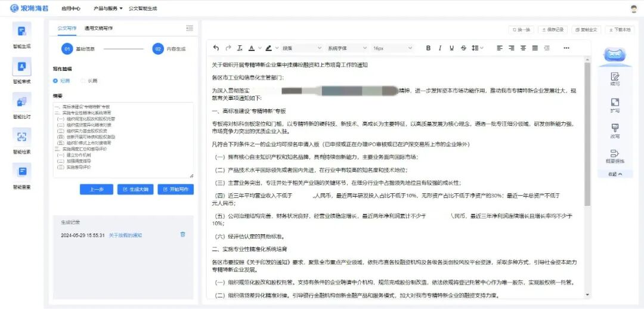Viewport: 644px width, 309px height.
Task: Click inside the 纲要 outline text area
Action: pos(123,139)
